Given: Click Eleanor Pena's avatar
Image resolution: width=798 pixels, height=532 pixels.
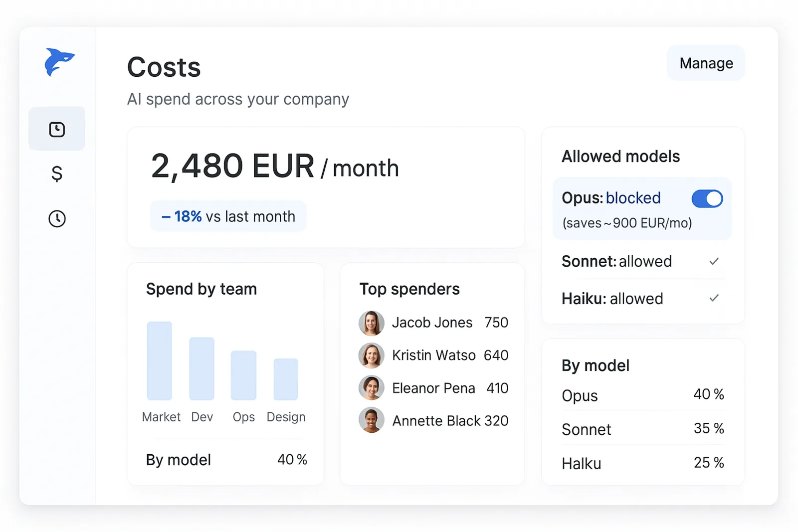Looking at the screenshot, I should click(x=371, y=388).
